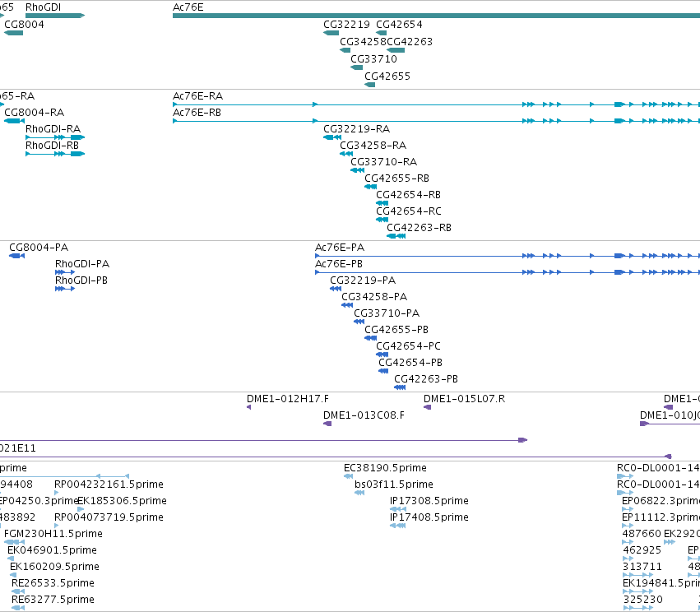Click the CG42655-RB transcript label
The height and width of the screenshot is (612, 700).
[x=396, y=178]
